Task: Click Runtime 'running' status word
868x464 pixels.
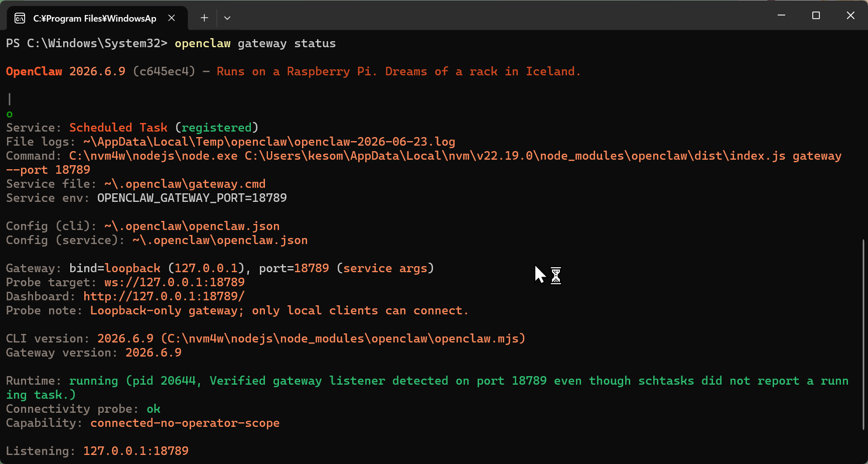Action: click(x=94, y=381)
